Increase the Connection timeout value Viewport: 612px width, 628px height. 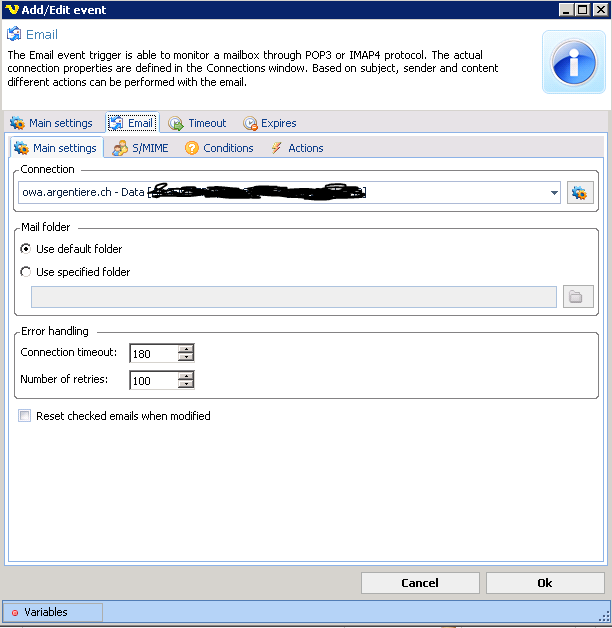pyautogui.click(x=186, y=348)
